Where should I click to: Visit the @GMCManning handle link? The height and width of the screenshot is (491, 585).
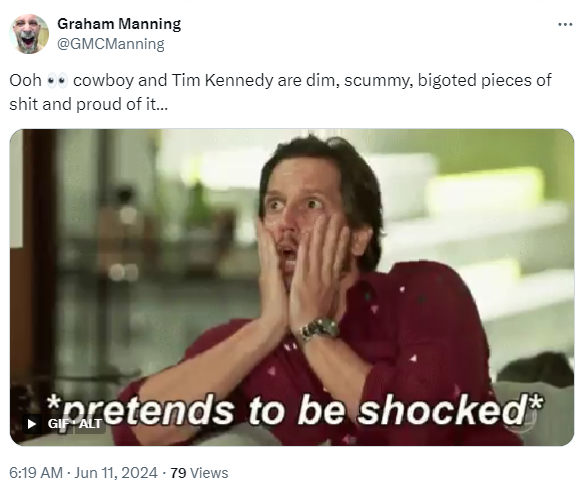tap(110, 44)
